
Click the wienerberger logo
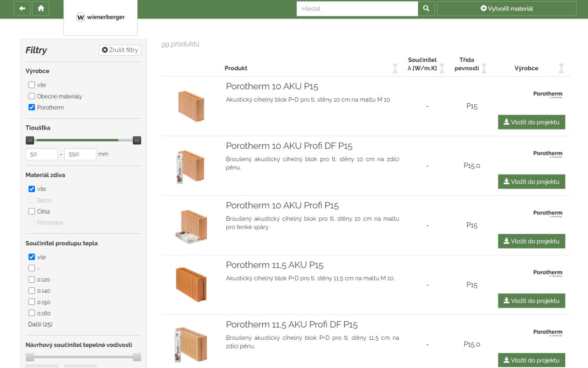pos(100,18)
